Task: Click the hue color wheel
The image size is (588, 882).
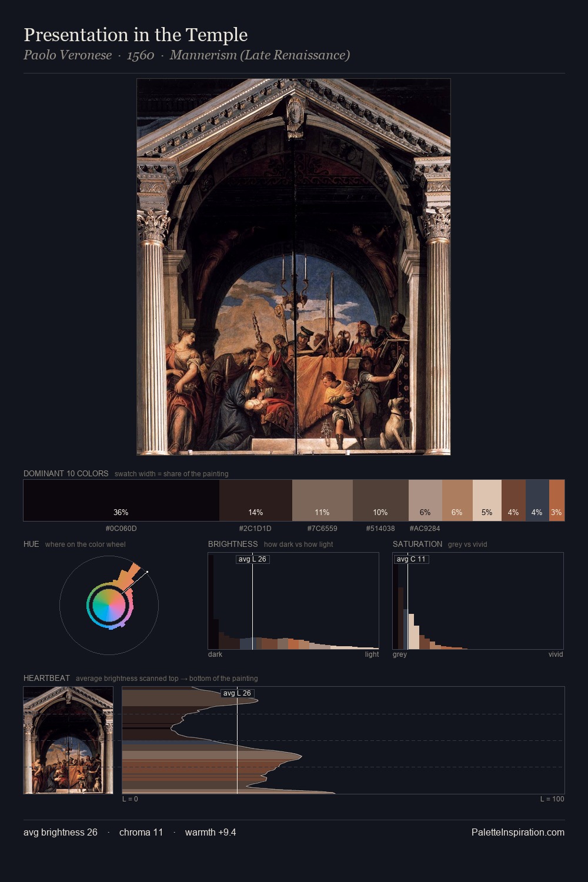Action: (x=109, y=604)
